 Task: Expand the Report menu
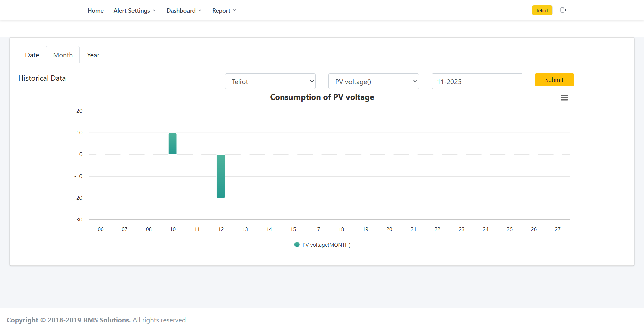pos(224,11)
